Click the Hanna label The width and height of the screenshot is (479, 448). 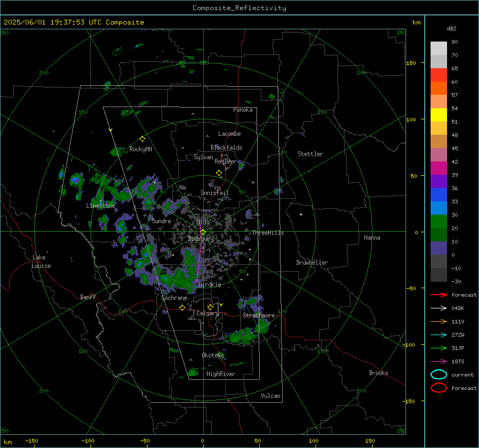pyautogui.click(x=372, y=238)
